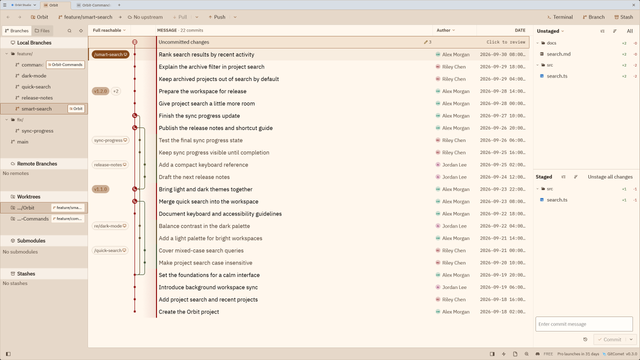Click the Local Branches section header

click(44, 43)
